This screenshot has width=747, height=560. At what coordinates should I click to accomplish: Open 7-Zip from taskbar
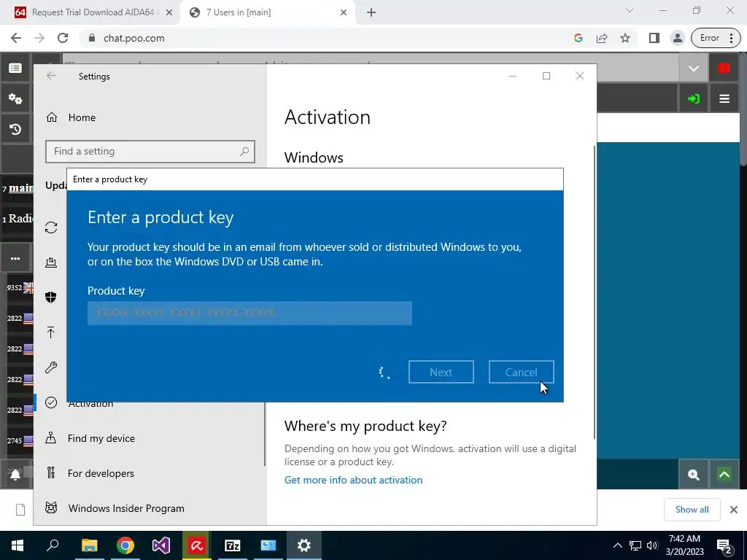click(x=233, y=545)
